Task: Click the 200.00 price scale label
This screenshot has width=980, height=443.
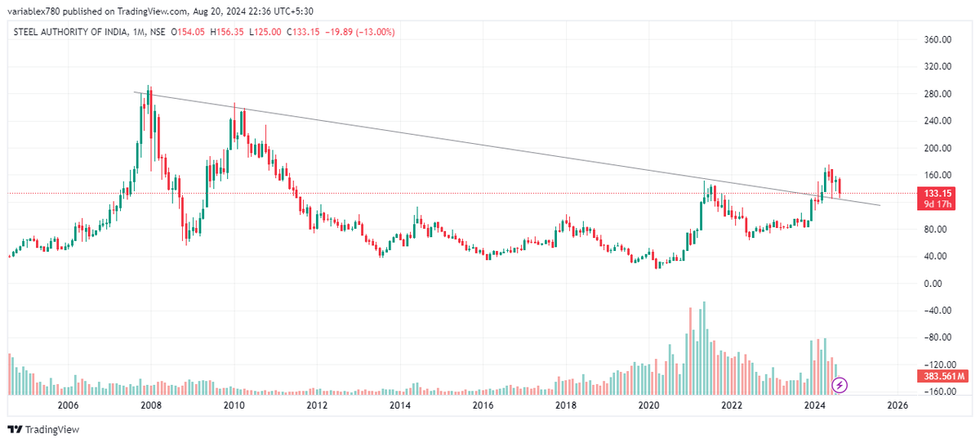Action: 938,148
